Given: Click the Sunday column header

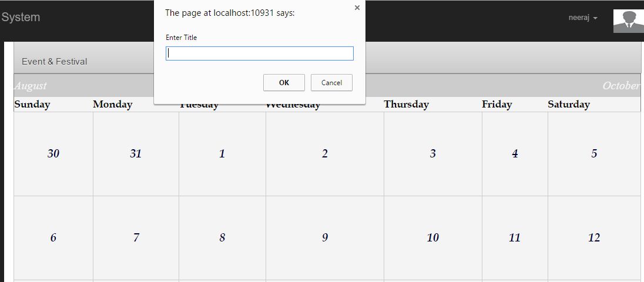Looking at the screenshot, I should click(x=32, y=104).
